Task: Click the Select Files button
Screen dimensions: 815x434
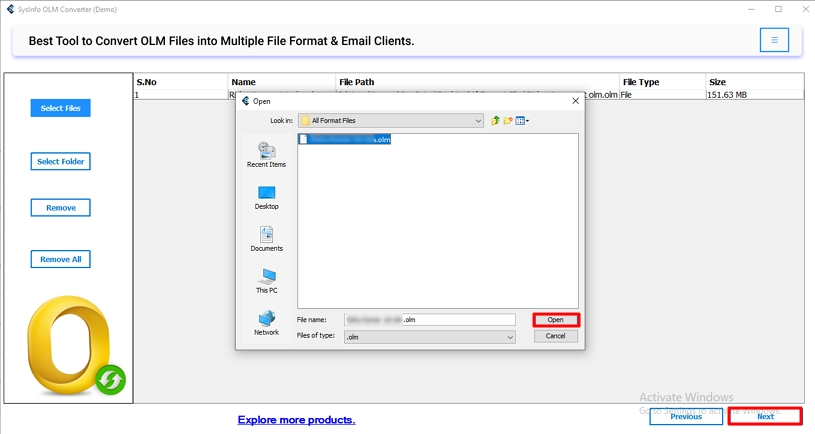Action: [x=60, y=108]
